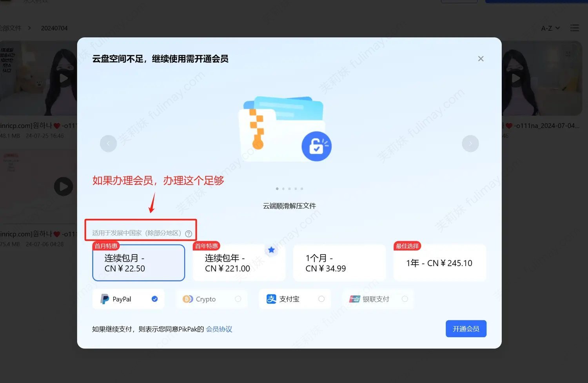Select Crypto payment radio button
This screenshot has width=588, height=383.
[238, 299]
